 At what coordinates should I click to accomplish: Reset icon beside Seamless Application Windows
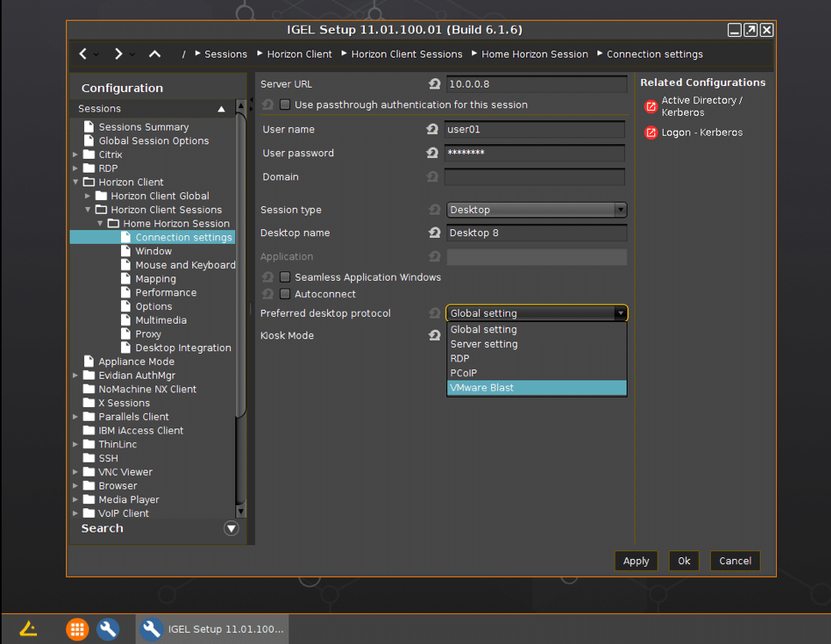coord(268,276)
